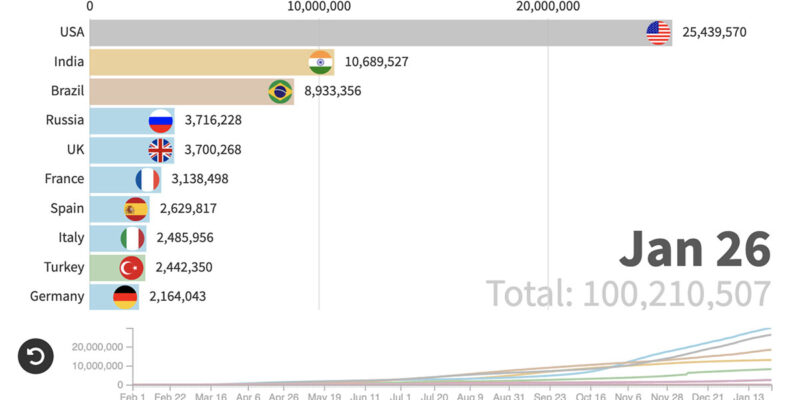
Task: Click the Brazil flag icon
Action: point(280,92)
